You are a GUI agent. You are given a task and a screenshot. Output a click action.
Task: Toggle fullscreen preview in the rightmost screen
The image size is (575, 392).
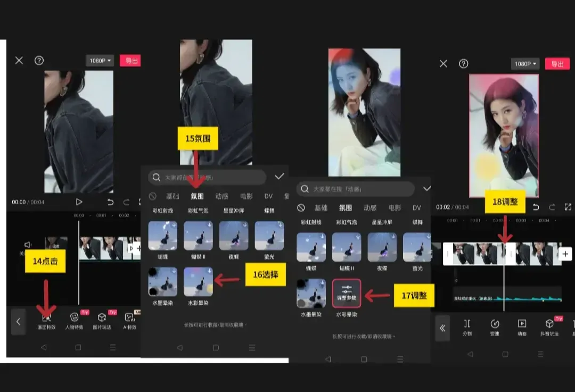click(x=568, y=207)
